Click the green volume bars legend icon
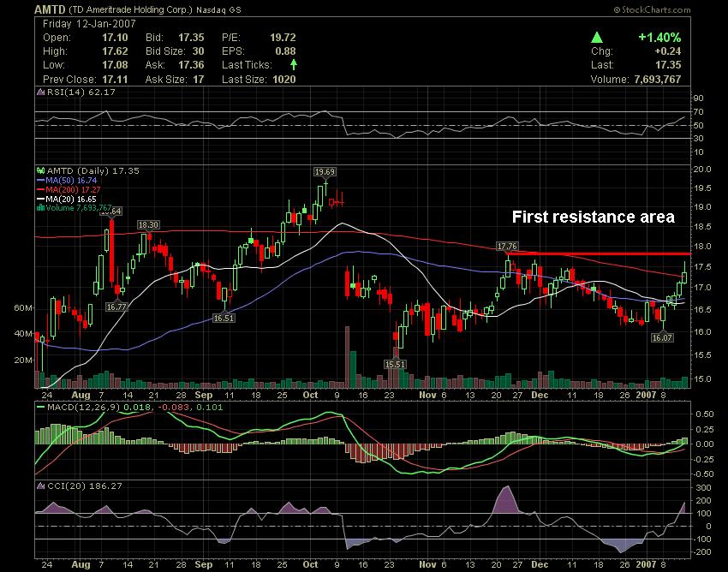This screenshot has height=572, width=728. pos(41,207)
